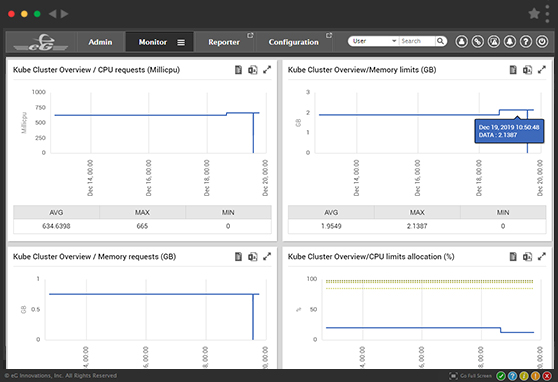
Task: Open the three-dot browser menu
Action: [x=547, y=14]
